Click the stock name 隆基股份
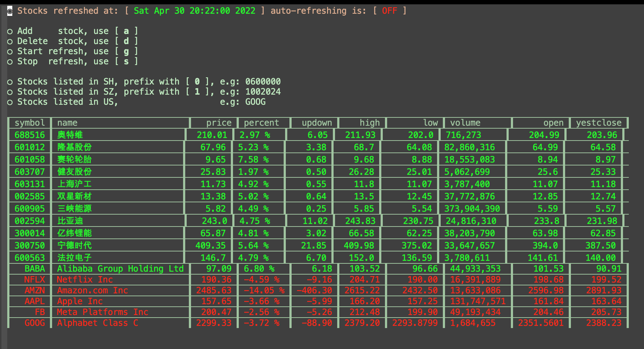The width and height of the screenshot is (644, 349). (x=74, y=147)
